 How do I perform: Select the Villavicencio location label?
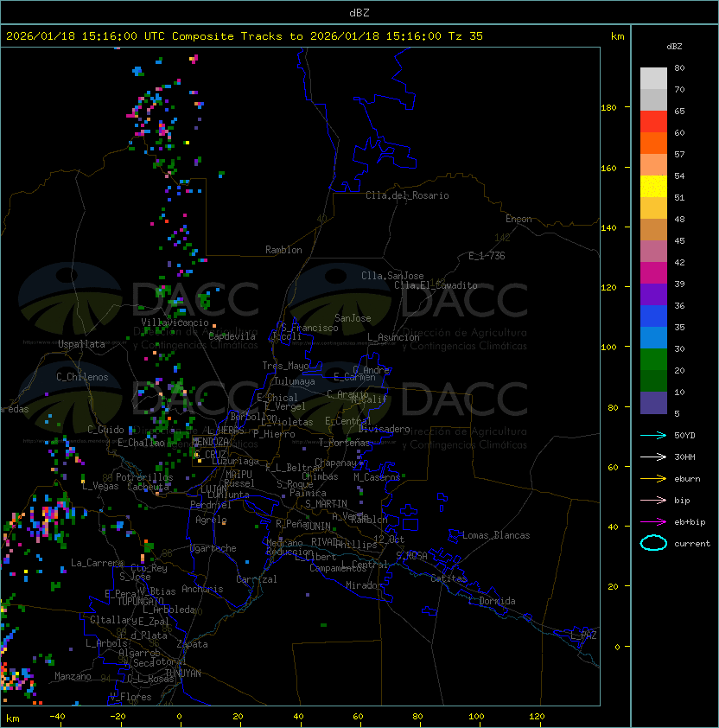tap(175, 322)
